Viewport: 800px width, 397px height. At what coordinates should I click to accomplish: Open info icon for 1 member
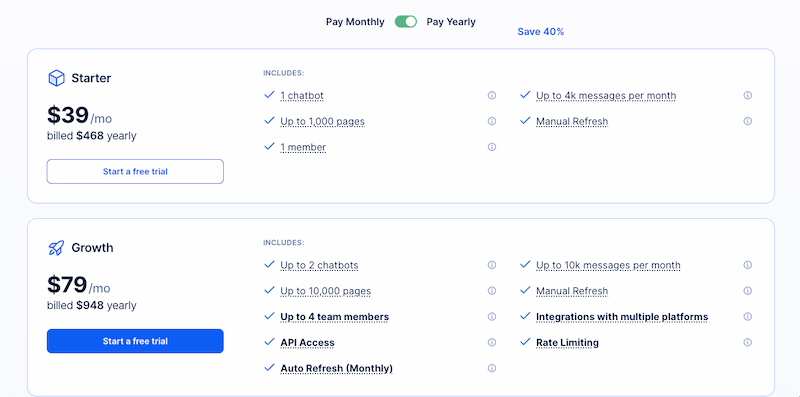(492, 147)
